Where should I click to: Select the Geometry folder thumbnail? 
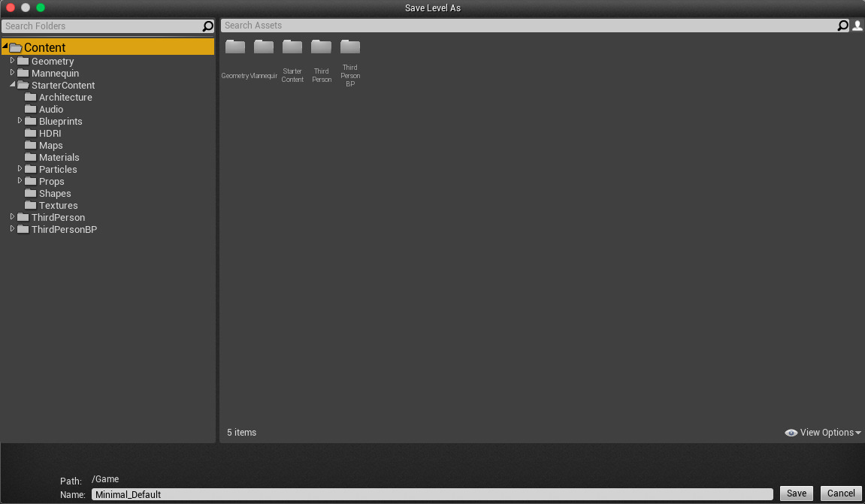(x=235, y=48)
